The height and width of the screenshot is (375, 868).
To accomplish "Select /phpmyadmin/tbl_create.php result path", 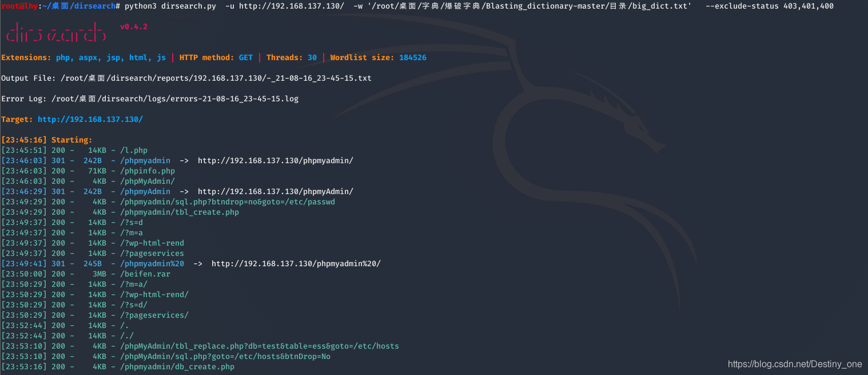I will click(180, 212).
